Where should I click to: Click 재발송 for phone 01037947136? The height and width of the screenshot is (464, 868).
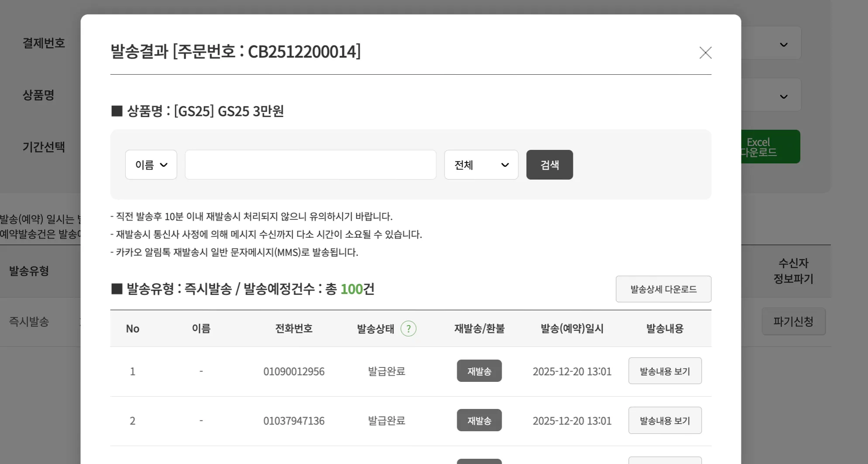coord(479,420)
